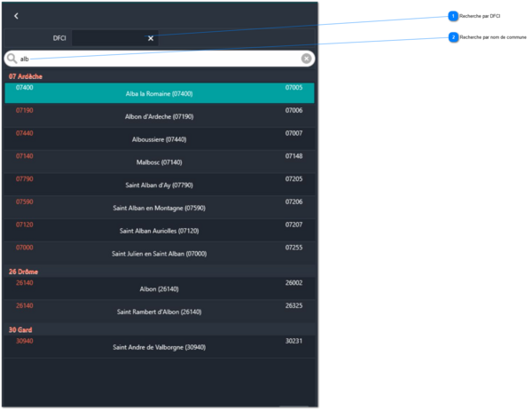The height and width of the screenshot is (410, 532).
Task: Select Albon (26140) under Drôme
Action: coord(160,288)
